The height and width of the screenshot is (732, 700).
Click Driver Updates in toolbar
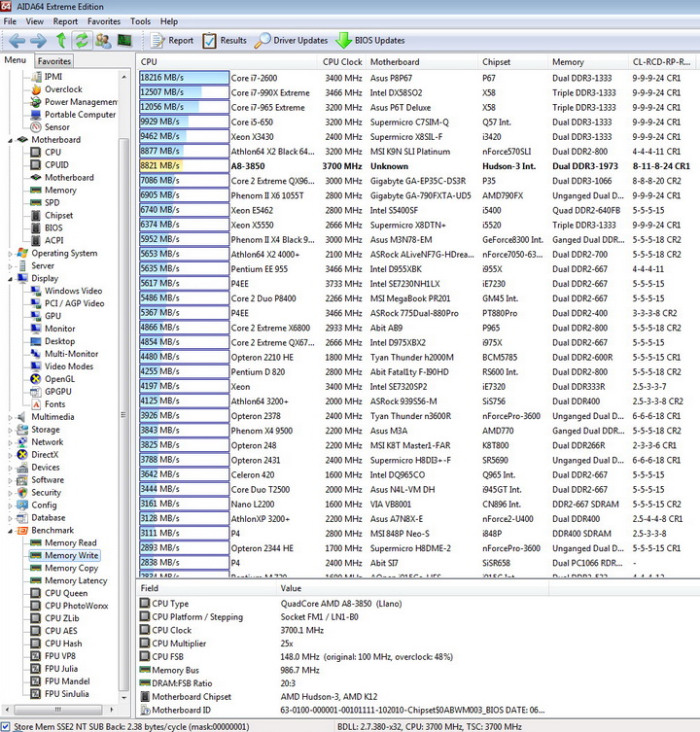pos(292,41)
